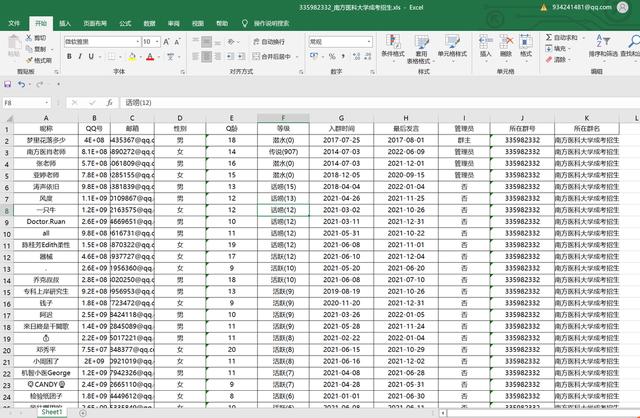Image resolution: width=640 pixels, height=418 pixels.
Task: Click the Conditional Formatting (条件格式) icon
Action: [x=392, y=43]
